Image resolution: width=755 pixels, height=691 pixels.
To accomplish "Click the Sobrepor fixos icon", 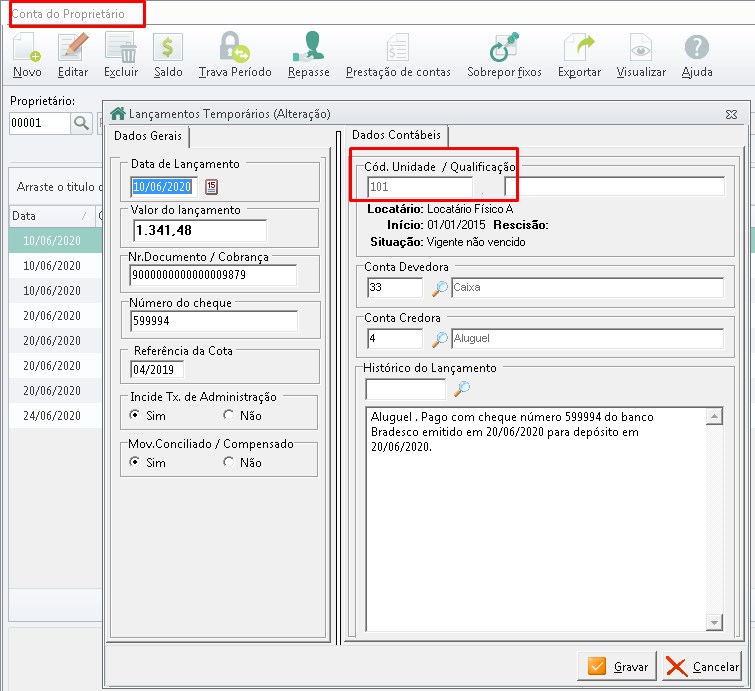I will [504, 49].
